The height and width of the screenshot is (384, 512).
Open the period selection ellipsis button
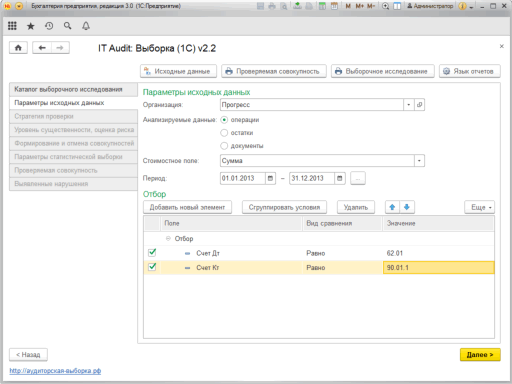pos(358,178)
